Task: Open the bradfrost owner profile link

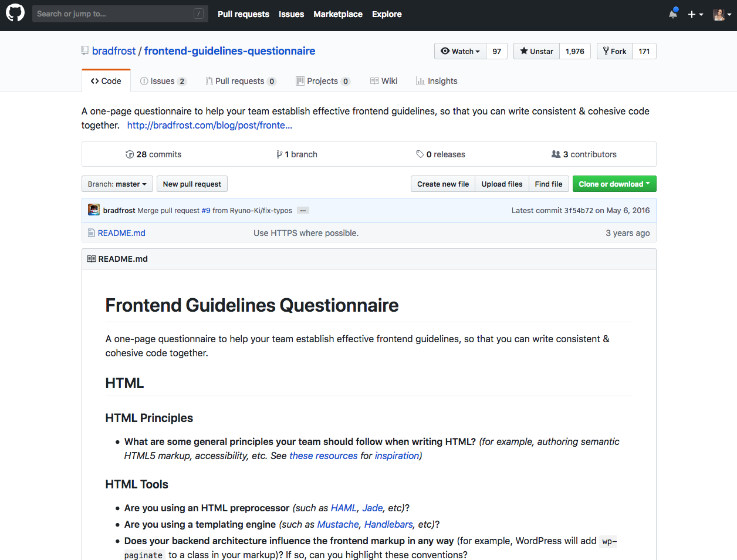Action: point(114,51)
